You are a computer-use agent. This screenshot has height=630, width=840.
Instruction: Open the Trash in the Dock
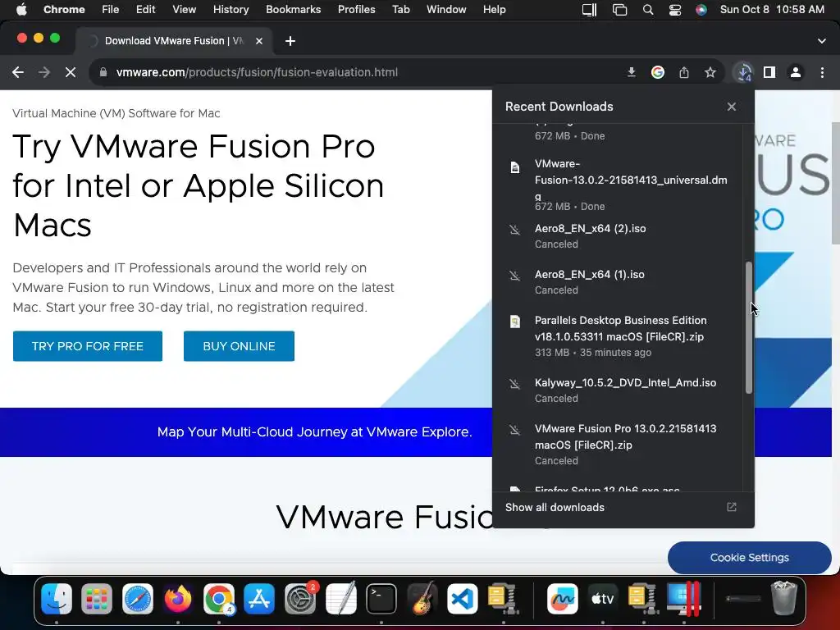pos(784,598)
